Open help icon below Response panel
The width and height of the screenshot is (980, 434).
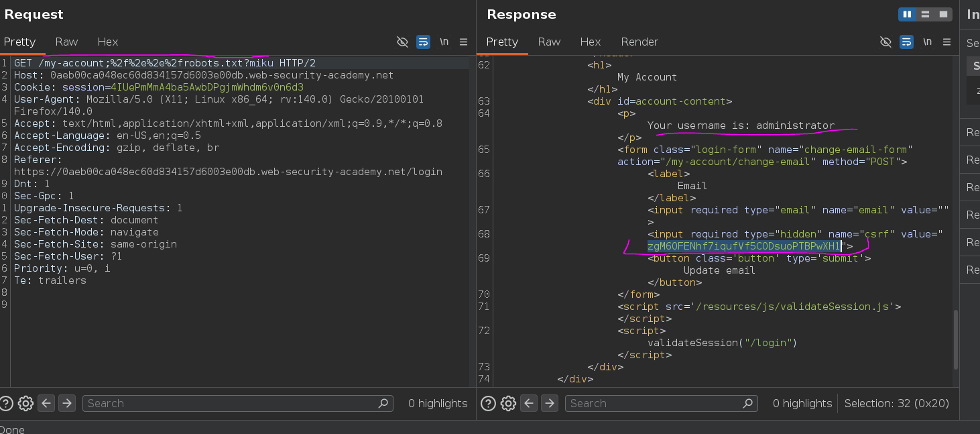(x=489, y=403)
